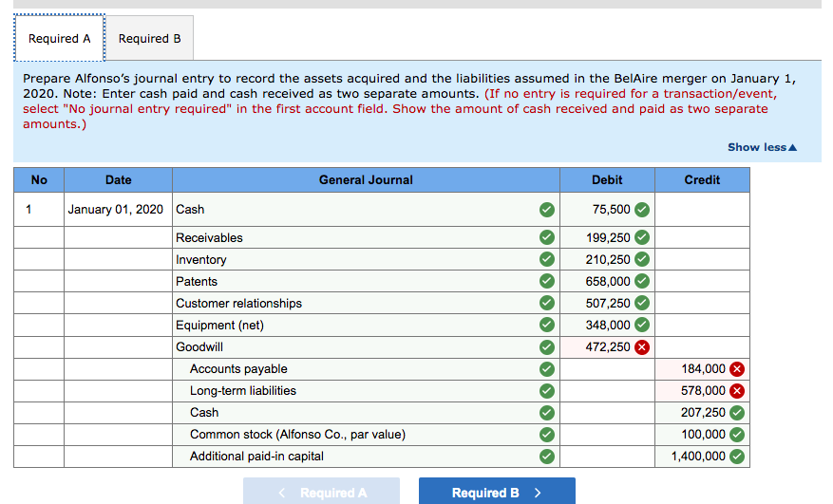Go to next part with Required B button
The width and height of the screenshot is (833, 504).
(x=497, y=493)
